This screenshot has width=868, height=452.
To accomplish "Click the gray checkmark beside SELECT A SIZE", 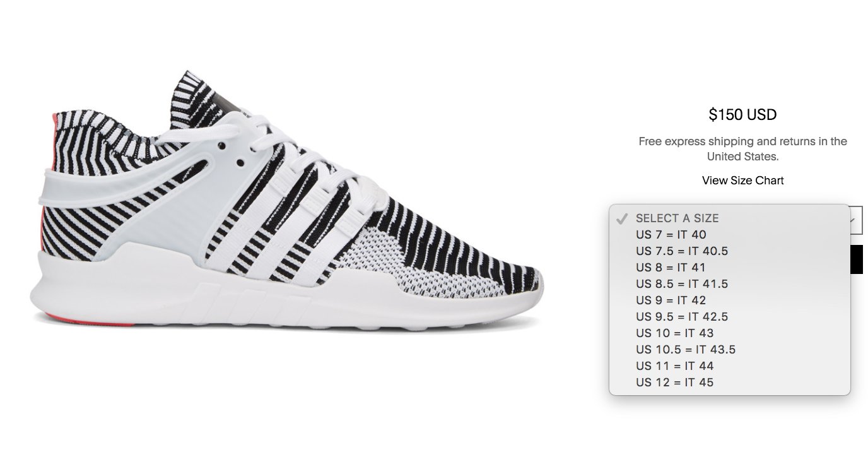I will pos(622,218).
